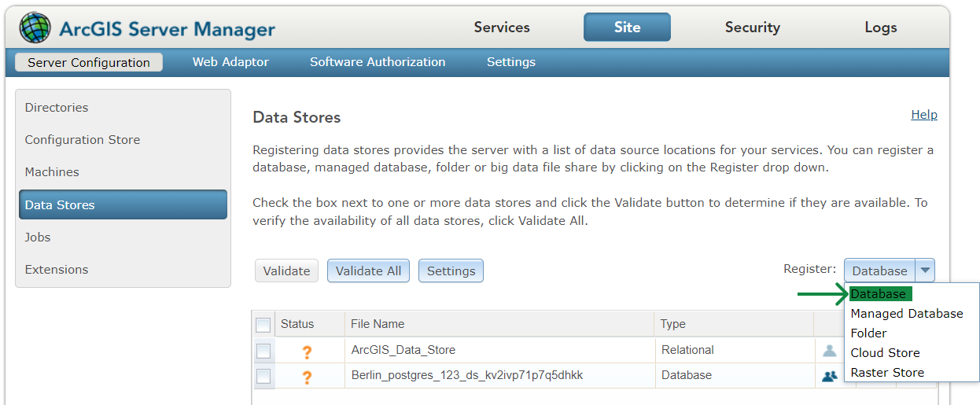The height and width of the screenshot is (405, 980).
Task: Click the single-user icon for ArcGIS_Data_Store
Action: pos(829,351)
